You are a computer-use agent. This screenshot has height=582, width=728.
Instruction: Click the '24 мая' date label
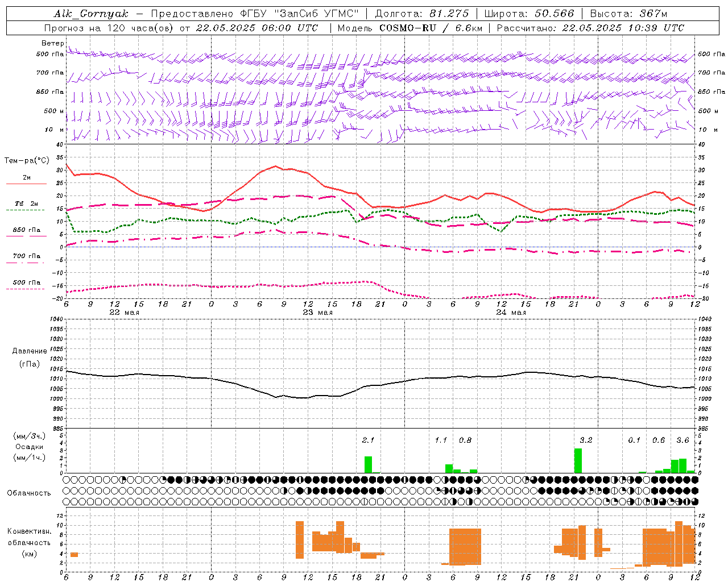tap(511, 313)
